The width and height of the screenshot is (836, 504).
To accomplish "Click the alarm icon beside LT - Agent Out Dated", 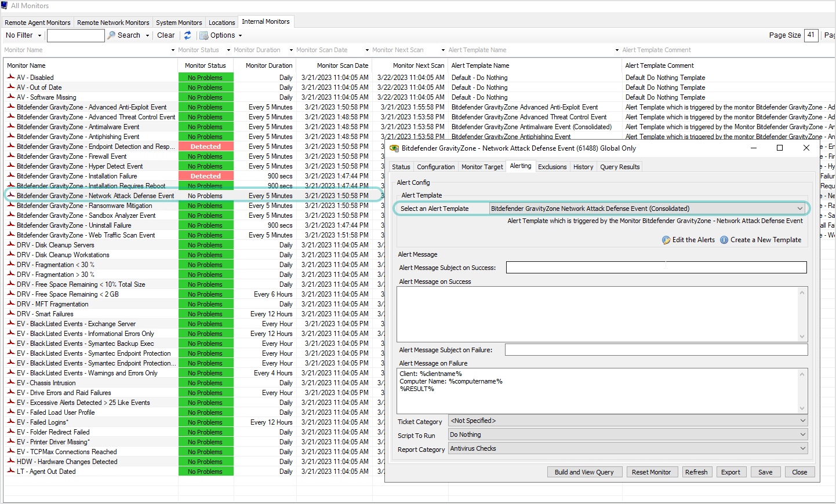I will 10,471.
